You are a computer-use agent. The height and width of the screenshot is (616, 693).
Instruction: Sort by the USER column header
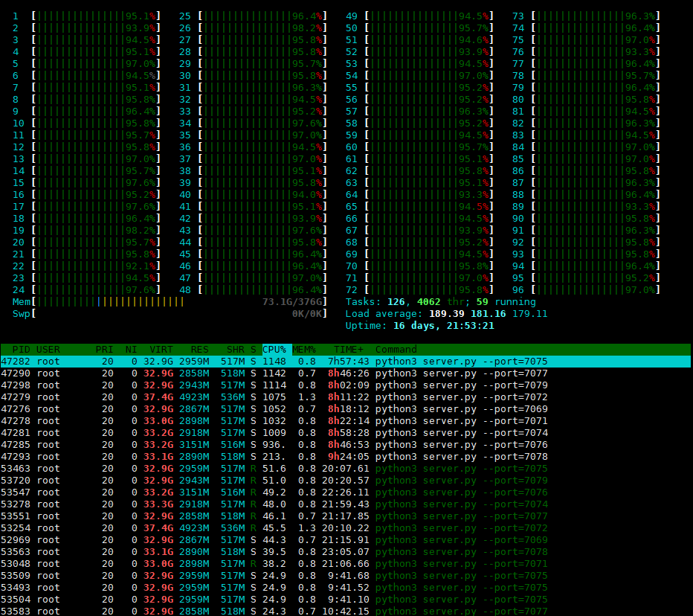pos(43,349)
